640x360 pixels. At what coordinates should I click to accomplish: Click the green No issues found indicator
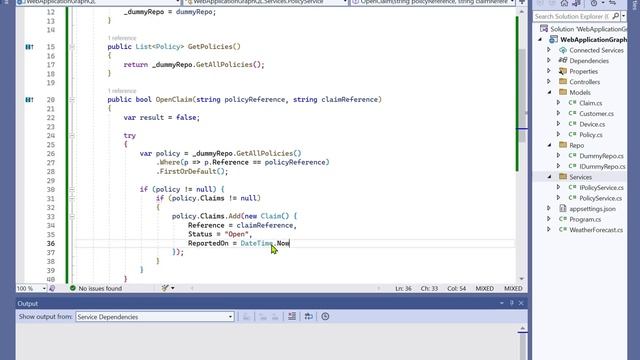(96, 288)
